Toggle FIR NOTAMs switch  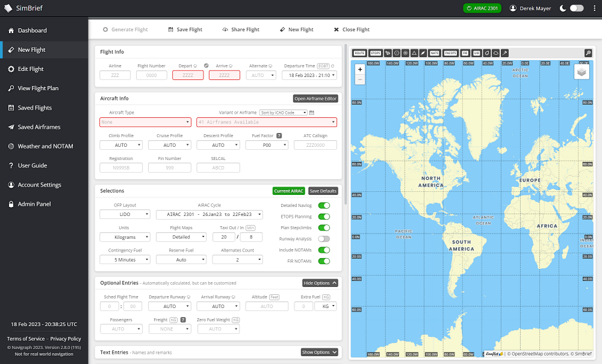point(324,261)
